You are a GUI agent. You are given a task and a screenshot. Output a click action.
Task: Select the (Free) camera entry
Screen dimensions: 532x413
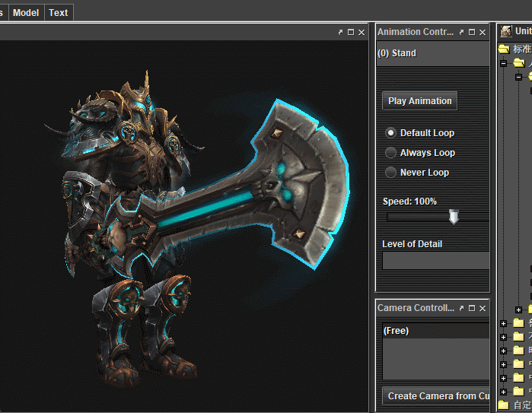tap(436, 331)
